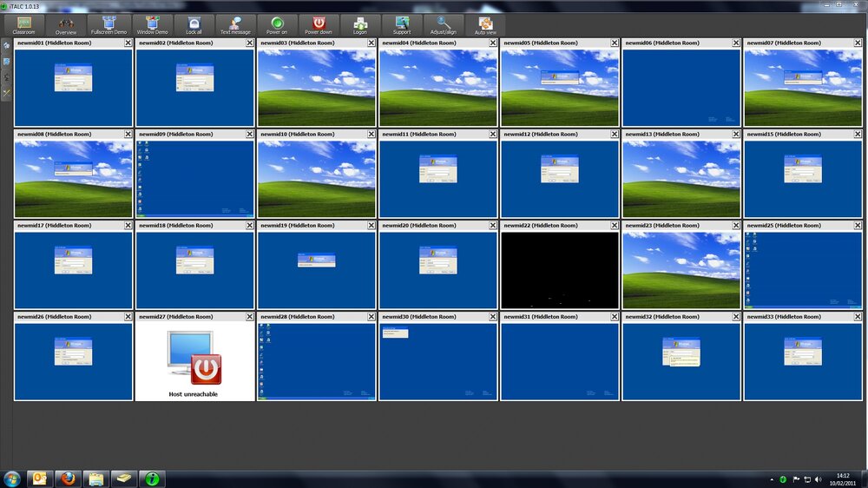Select newmid23 client screen thumbnail
This screenshot has width=868, height=488.
pos(681,270)
